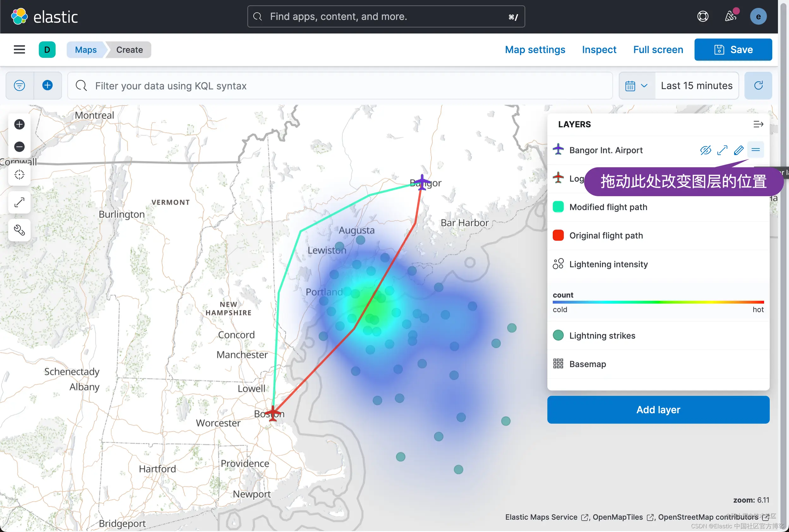Viewport: 789px width, 532px height.
Task: Save the map
Action: pyautogui.click(x=733, y=50)
